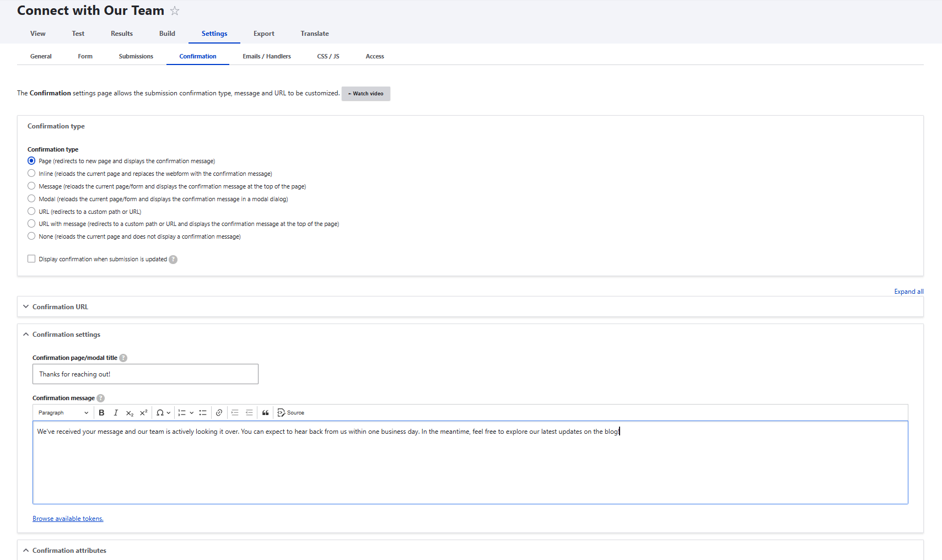
Task: Open the Export tab
Action: (264, 34)
